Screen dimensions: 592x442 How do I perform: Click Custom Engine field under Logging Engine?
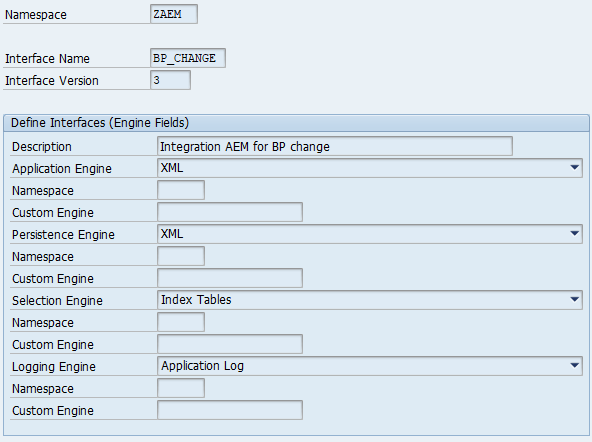click(230, 410)
